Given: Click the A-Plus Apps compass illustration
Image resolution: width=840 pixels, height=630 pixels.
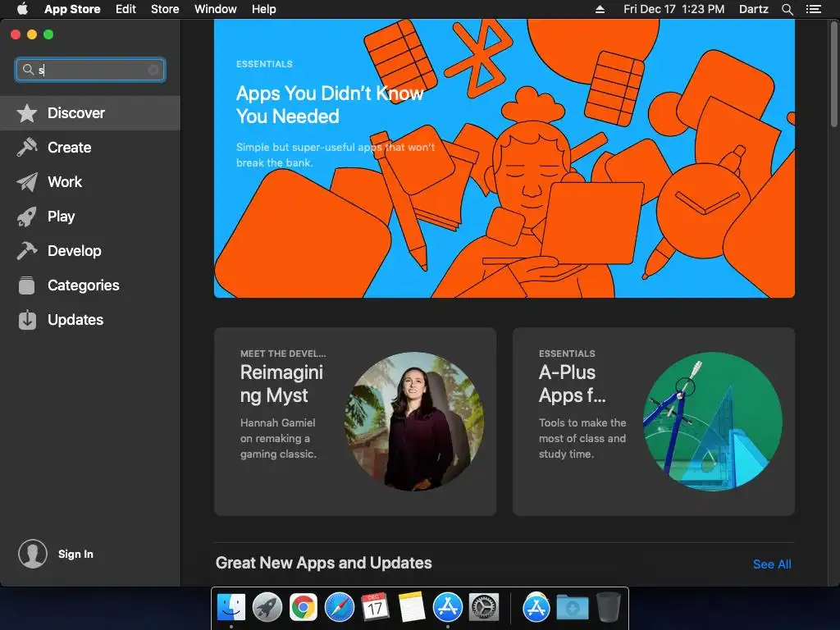Looking at the screenshot, I should coord(713,421).
